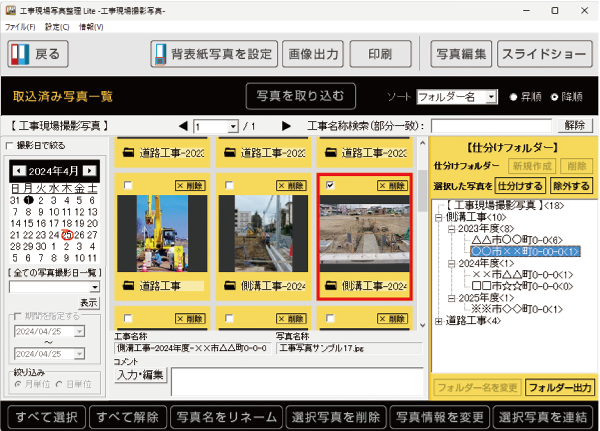Open the 情報(V) menu
600x431 pixels.
click(91, 27)
